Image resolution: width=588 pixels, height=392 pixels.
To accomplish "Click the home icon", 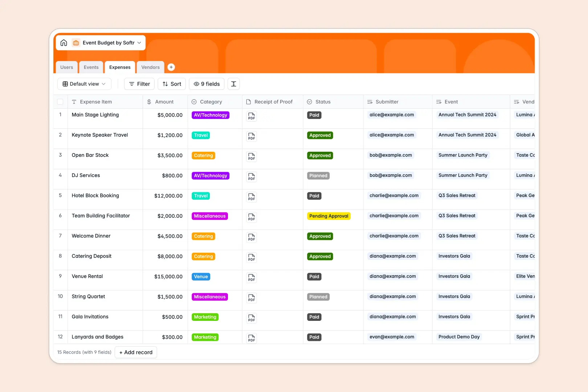I will pyautogui.click(x=64, y=42).
